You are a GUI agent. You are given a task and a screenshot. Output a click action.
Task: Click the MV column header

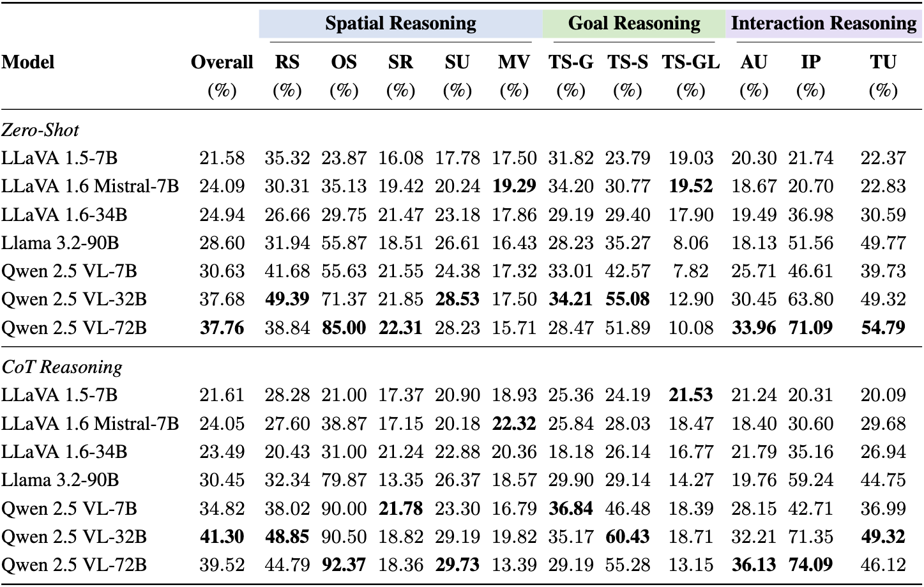tap(513, 62)
